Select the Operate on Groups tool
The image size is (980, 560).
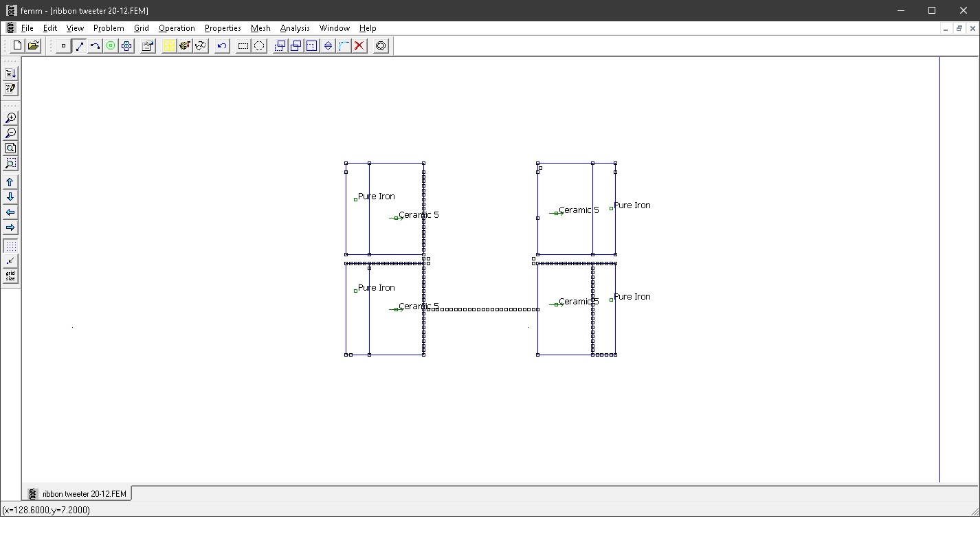tap(126, 46)
